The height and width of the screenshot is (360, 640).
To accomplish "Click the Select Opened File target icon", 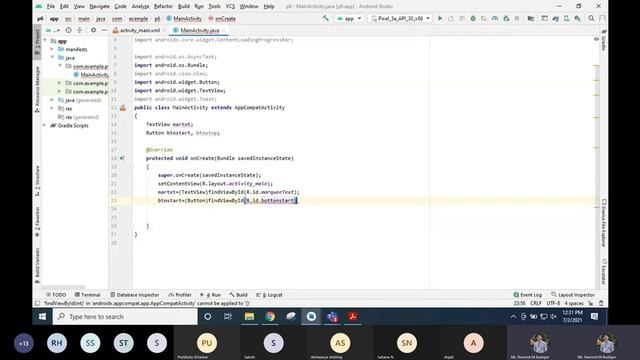I will [69, 30].
